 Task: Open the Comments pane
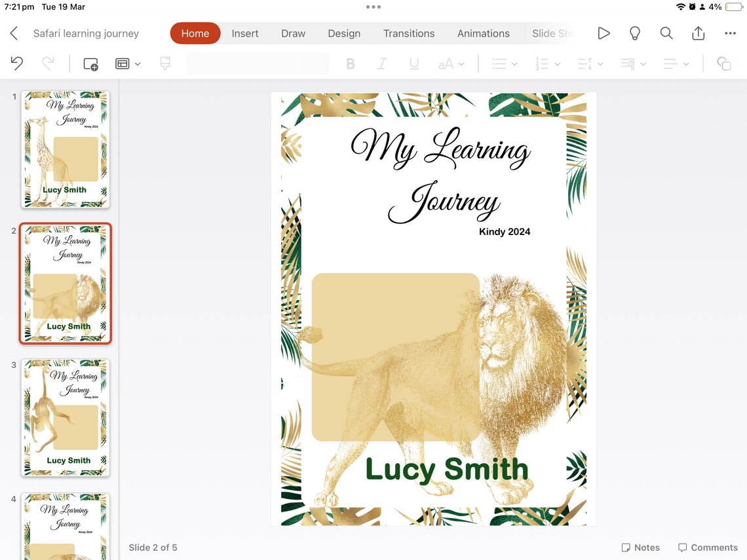point(708,548)
